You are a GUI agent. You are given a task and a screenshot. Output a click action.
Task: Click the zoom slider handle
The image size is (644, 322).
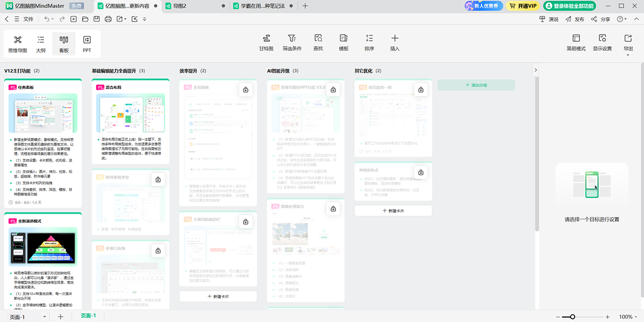tap(573, 317)
